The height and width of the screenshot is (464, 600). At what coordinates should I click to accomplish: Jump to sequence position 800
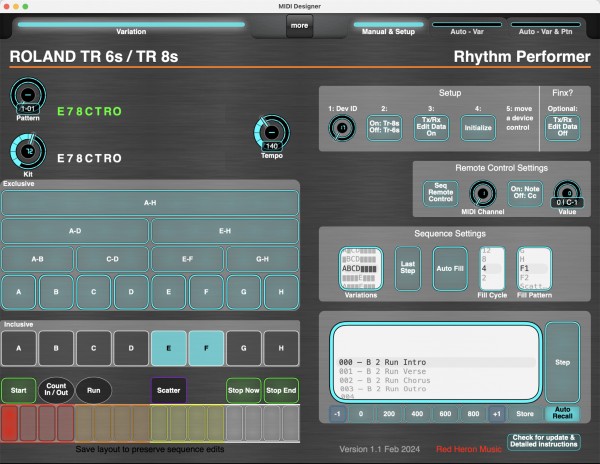(473, 414)
